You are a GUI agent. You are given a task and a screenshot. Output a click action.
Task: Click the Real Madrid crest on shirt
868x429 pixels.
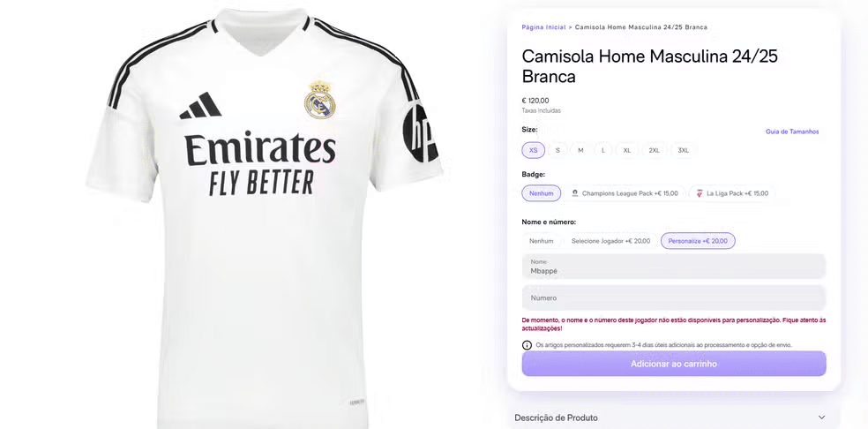click(x=320, y=100)
